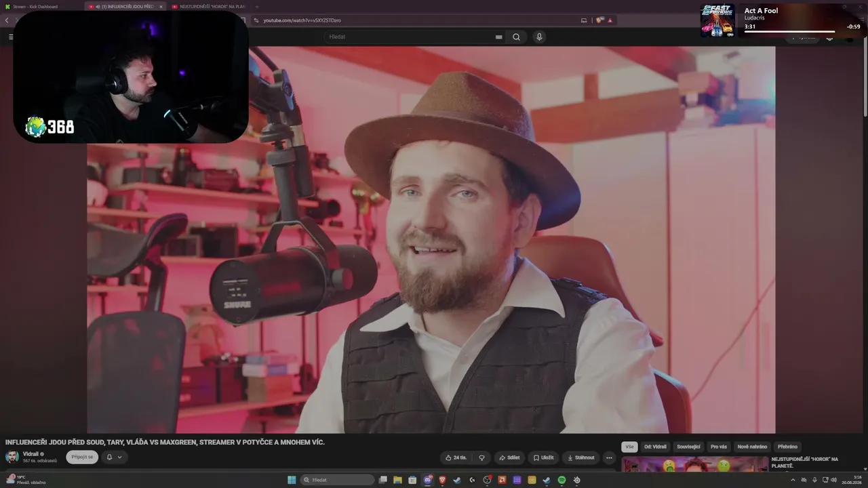The height and width of the screenshot is (488, 868).
Task: Open Task View on the taskbar
Action: tap(383, 480)
